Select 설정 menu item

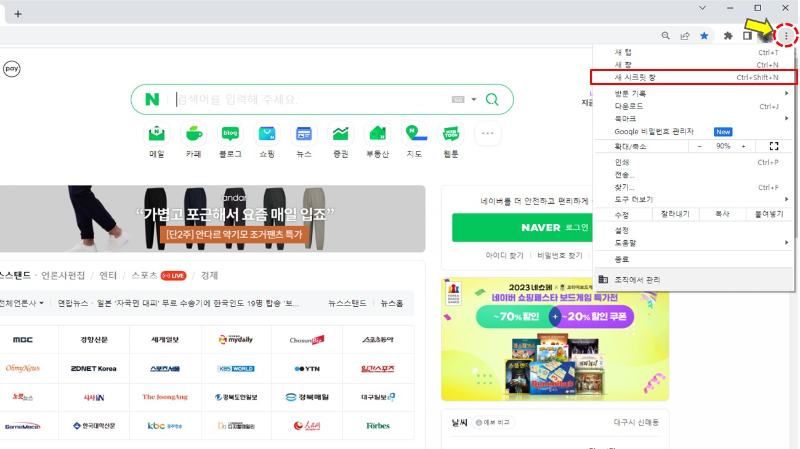pyautogui.click(x=693, y=231)
